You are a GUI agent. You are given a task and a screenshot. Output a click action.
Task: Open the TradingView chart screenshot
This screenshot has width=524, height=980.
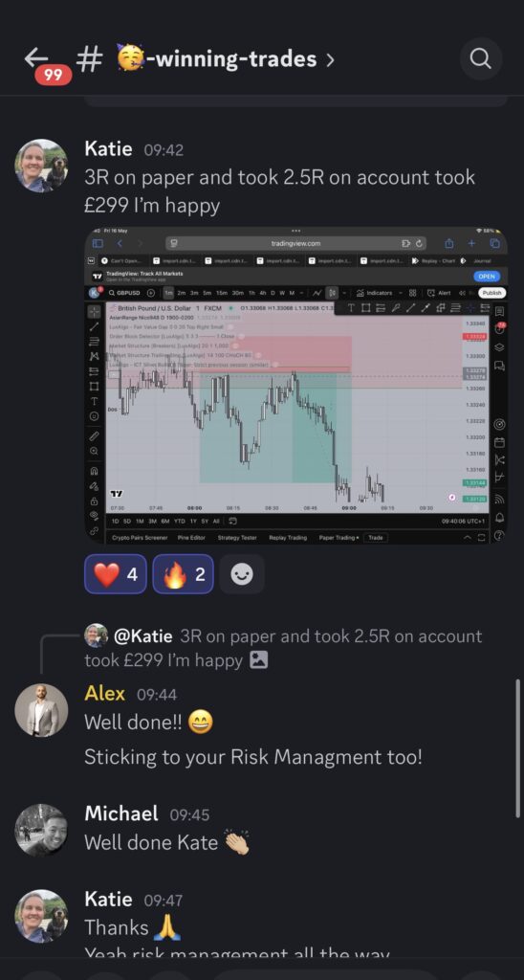pos(296,385)
